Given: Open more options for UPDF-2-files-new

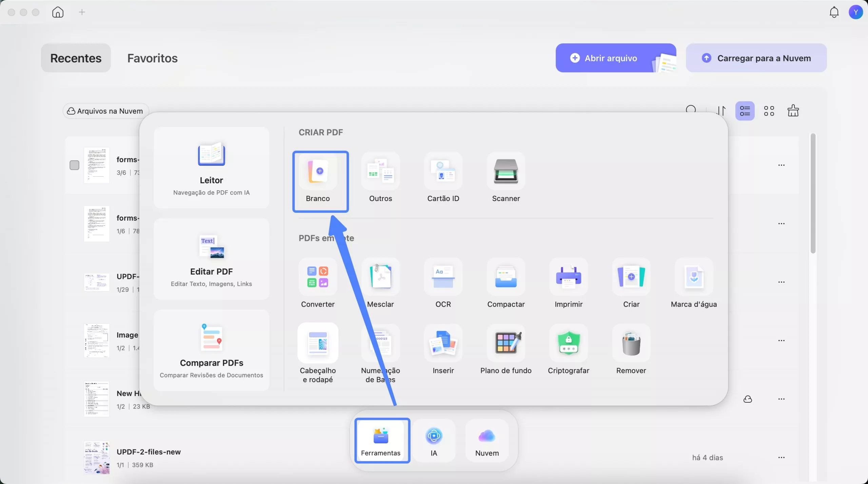Looking at the screenshot, I should click(x=781, y=458).
